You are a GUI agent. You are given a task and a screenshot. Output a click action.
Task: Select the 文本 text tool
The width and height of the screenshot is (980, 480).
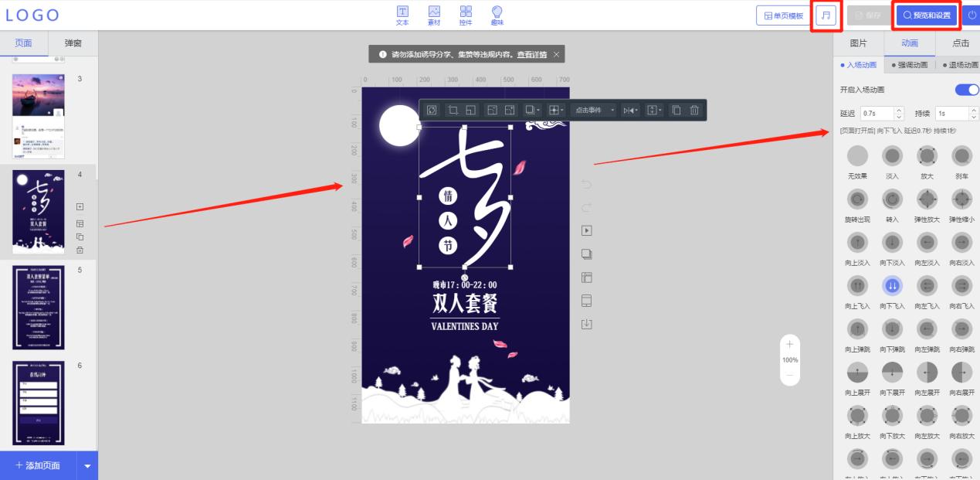coord(402,14)
